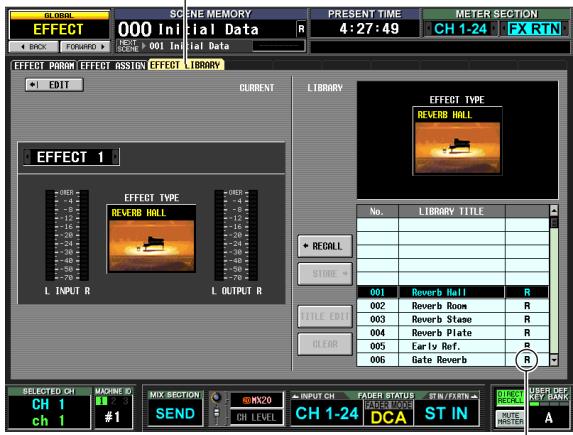Click library list scroll down arrow
Image resolution: width=573 pixels, height=435 pixels.
pos(554,360)
